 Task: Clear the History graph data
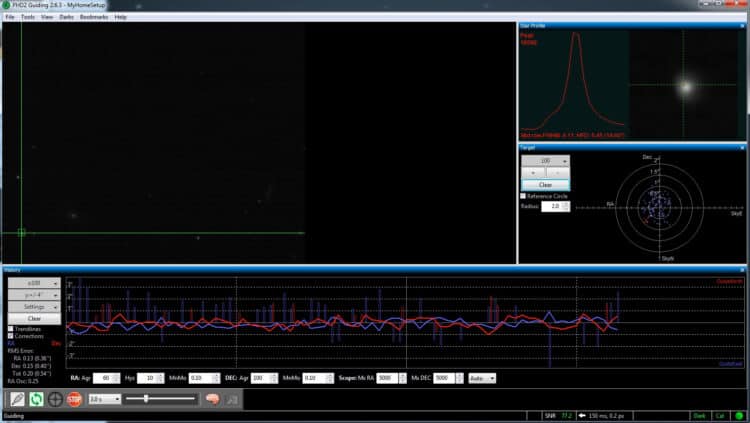tap(34, 319)
